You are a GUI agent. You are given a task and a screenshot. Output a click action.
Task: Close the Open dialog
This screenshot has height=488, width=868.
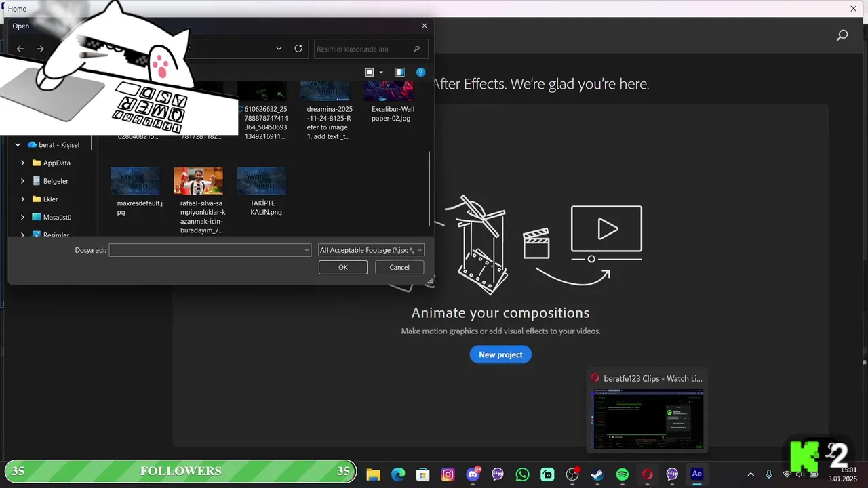425,26
